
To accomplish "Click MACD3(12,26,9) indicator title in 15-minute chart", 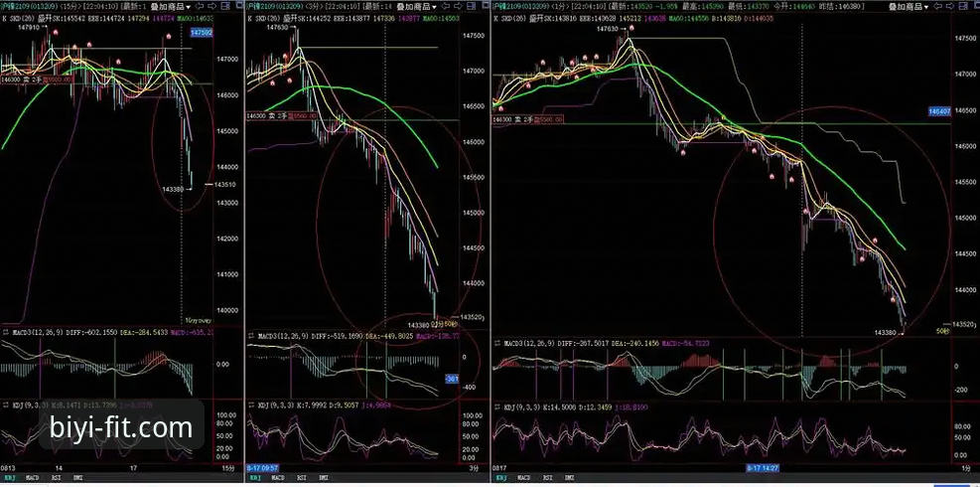I will [x=38, y=332].
